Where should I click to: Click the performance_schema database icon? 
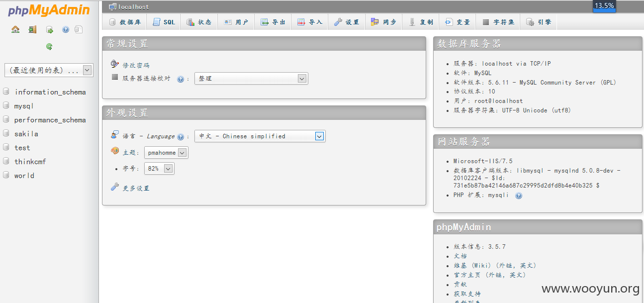tap(6, 119)
